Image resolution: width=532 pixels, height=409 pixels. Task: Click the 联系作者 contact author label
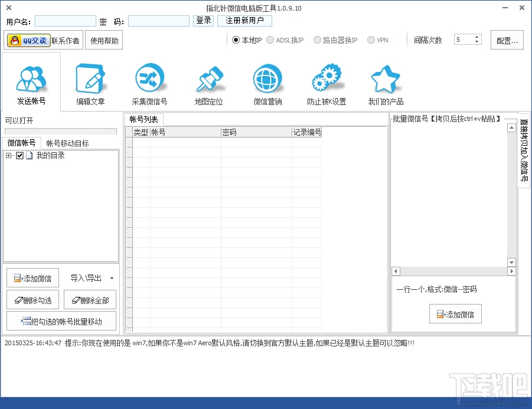click(65, 41)
